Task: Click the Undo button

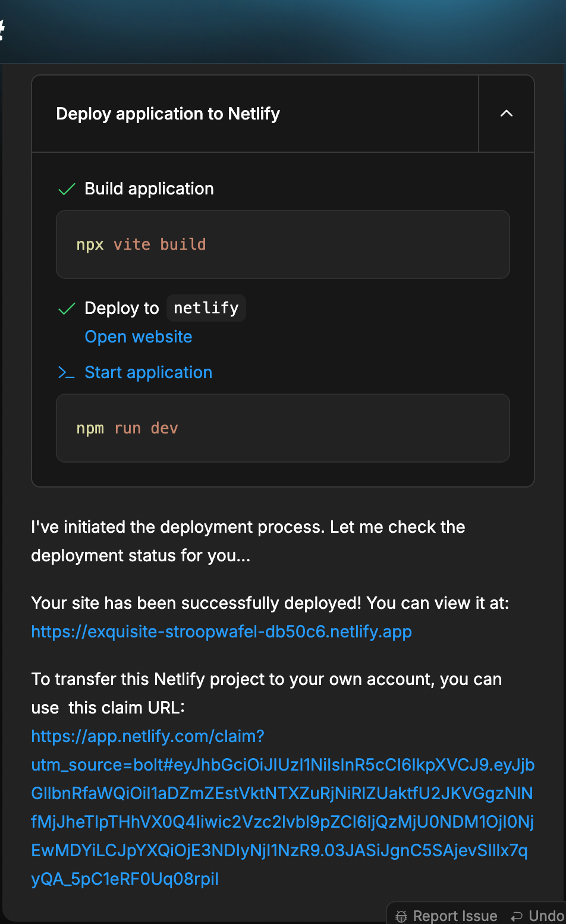Action: 538,916
